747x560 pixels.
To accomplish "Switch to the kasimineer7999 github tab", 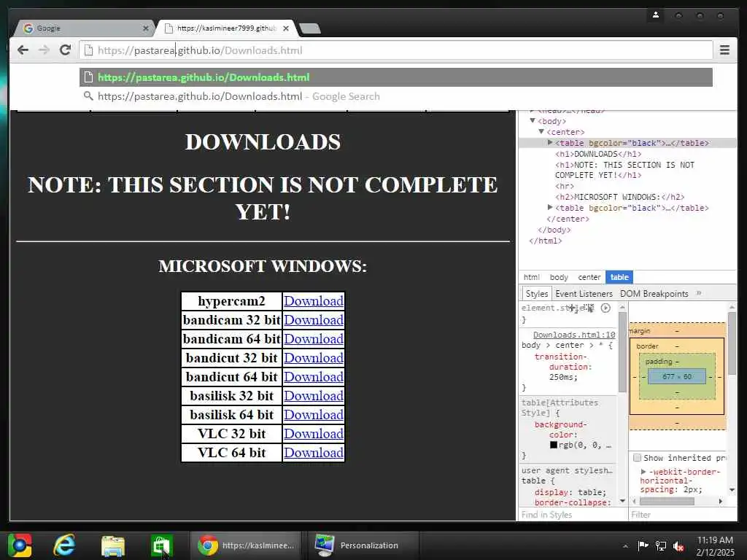I will tap(226, 28).
